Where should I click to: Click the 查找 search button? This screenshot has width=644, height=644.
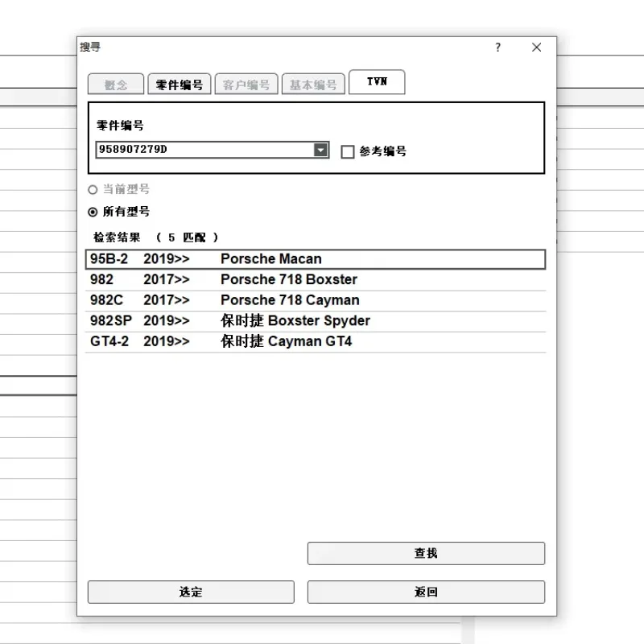click(426, 553)
